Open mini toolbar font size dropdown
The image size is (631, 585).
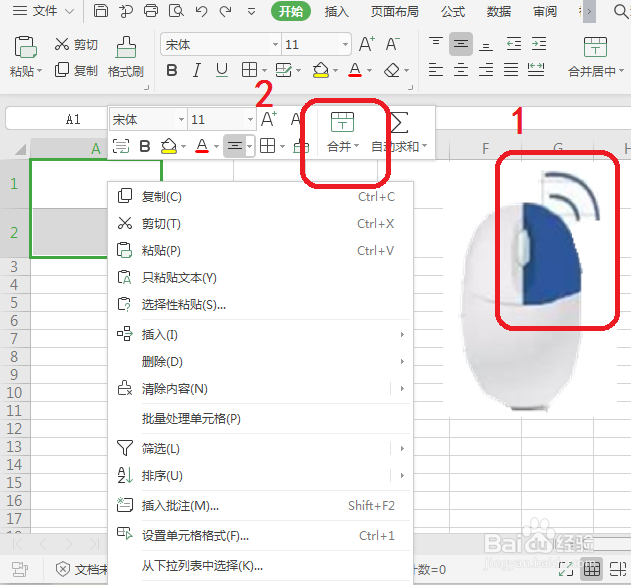(250, 119)
